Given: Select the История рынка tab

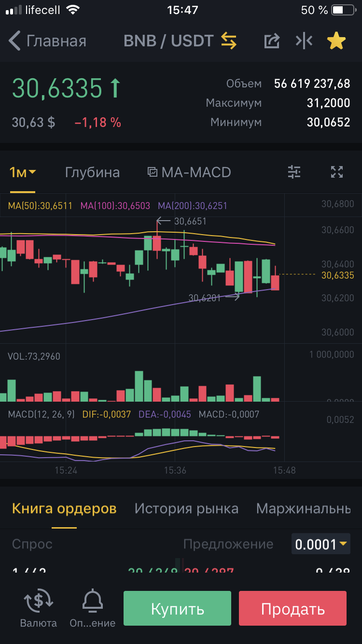Looking at the screenshot, I should [x=186, y=508].
